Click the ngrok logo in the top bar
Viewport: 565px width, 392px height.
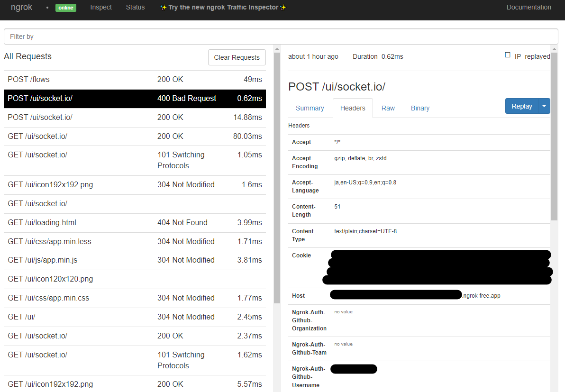[x=21, y=7]
